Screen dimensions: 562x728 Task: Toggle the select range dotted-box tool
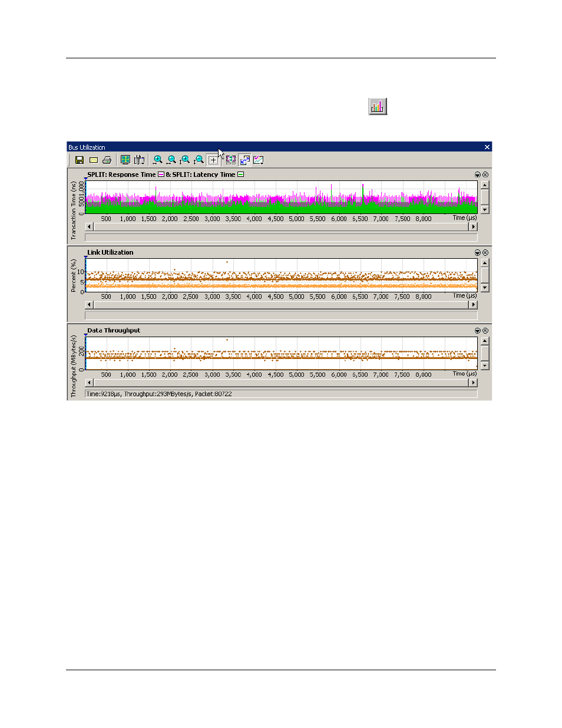(x=213, y=160)
